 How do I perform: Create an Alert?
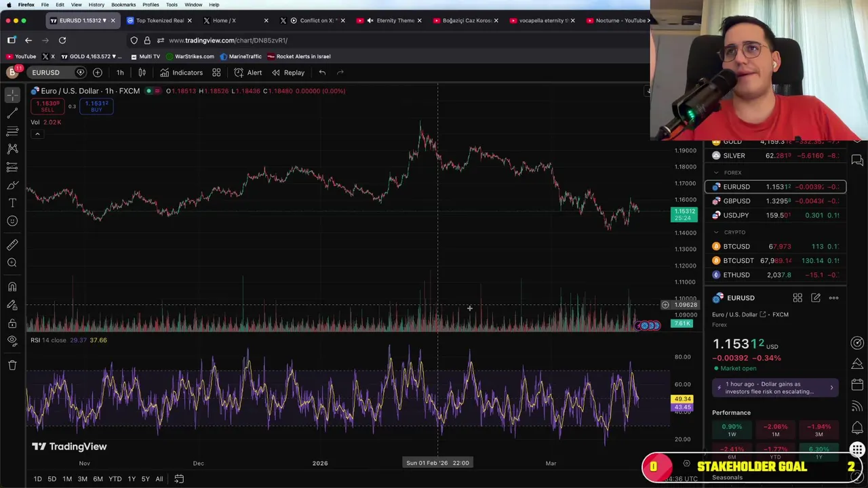248,73
